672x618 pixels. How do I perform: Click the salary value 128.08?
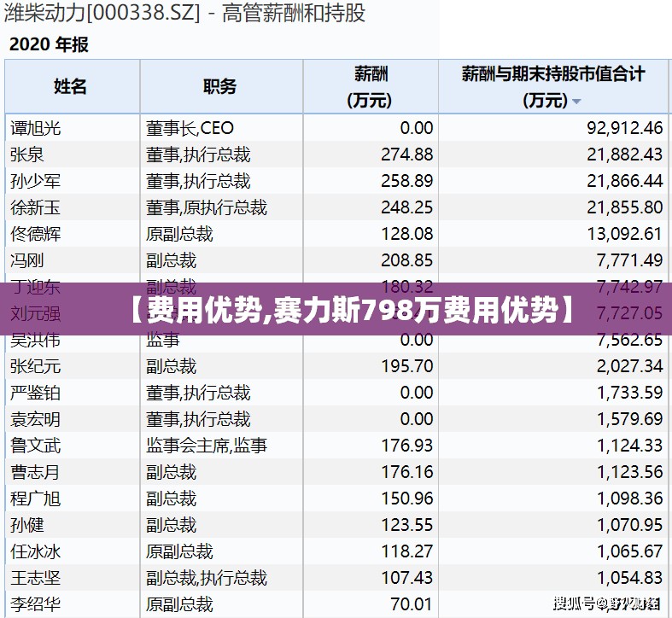(x=407, y=234)
